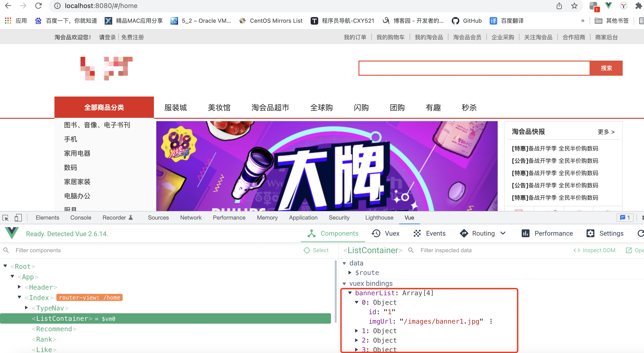
Task: Toggle the device toolbar icon
Action: (x=18, y=218)
